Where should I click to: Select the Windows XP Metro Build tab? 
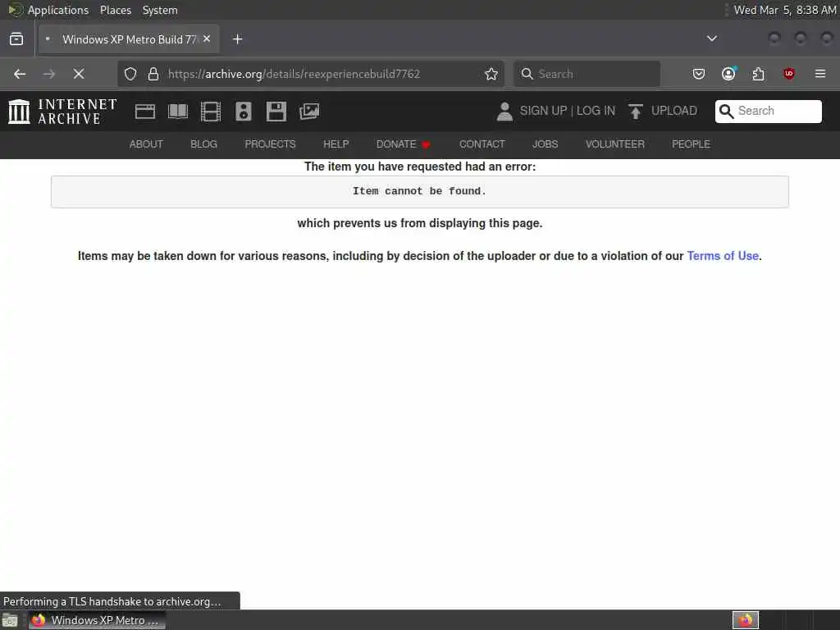point(129,39)
